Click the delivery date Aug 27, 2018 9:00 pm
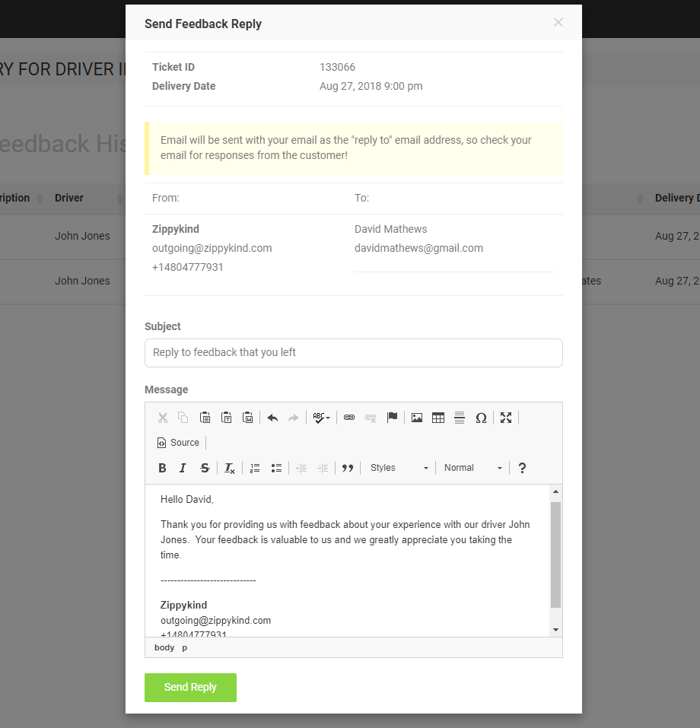Viewport: 700px width, 728px height. coord(371,87)
